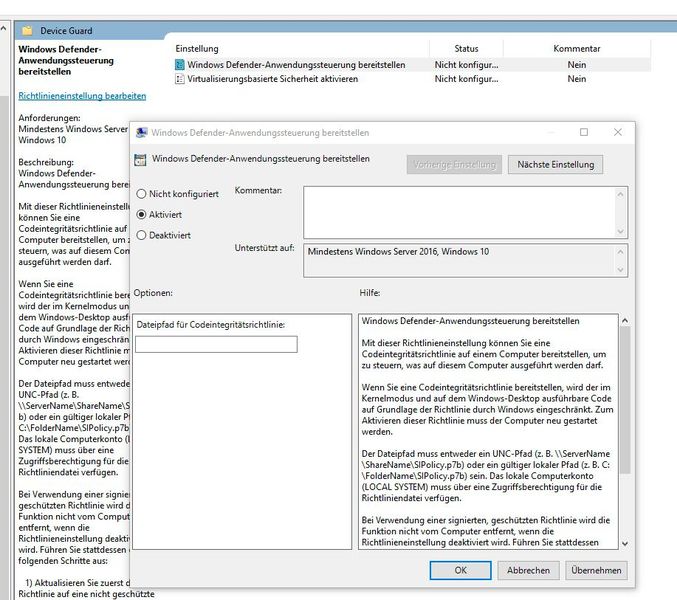Click the Abbrechen button
Viewport: 677px width, 600px height.
[x=528, y=570]
